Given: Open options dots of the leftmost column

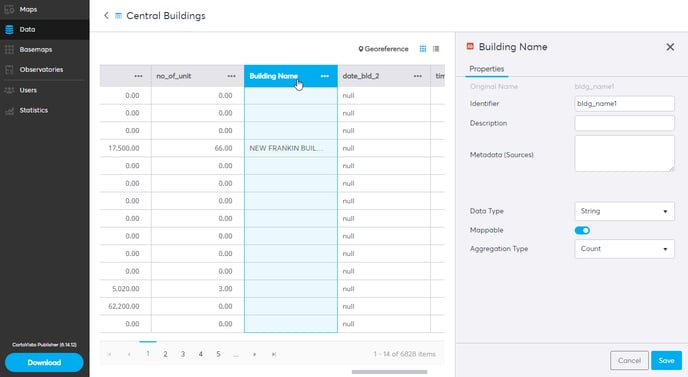Looking at the screenshot, I should point(138,76).
